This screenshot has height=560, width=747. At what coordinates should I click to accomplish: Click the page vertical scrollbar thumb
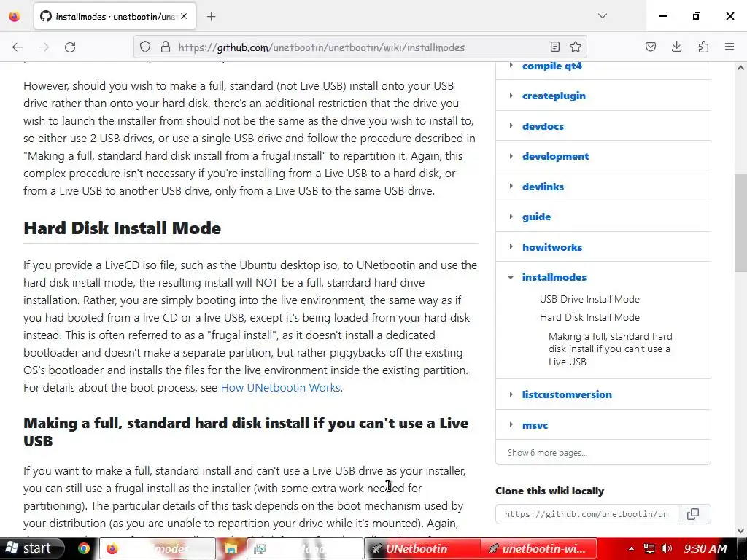pyautogui.click(x=740, y=223)
